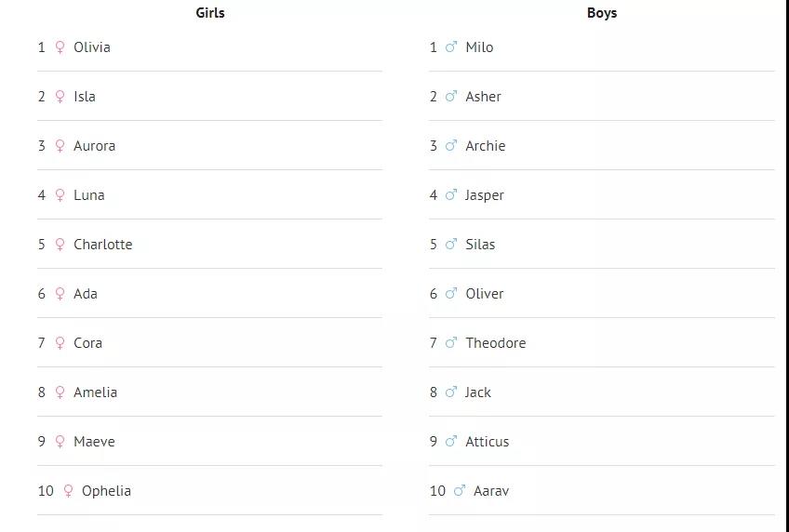This screenshot has width=789, height=532.
Task: Click the female icon next to Ophelia
Action: (x=69, y=491)
